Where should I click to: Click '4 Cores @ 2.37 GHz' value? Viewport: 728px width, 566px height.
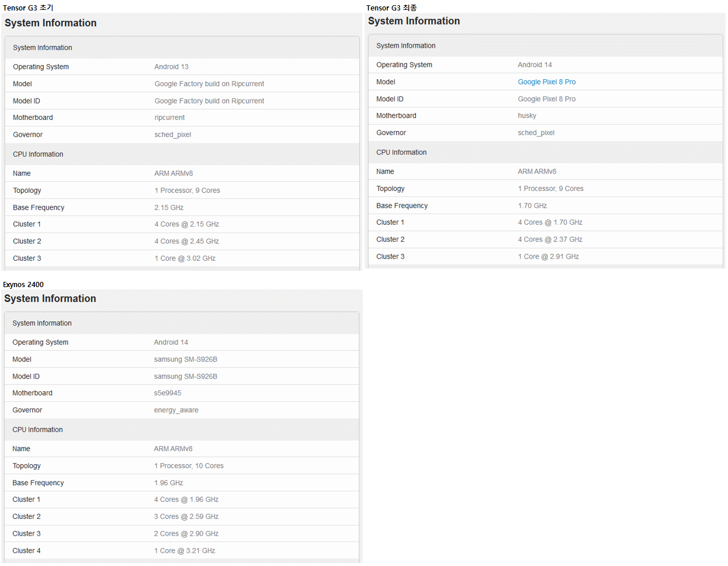[x=550, y=240]
